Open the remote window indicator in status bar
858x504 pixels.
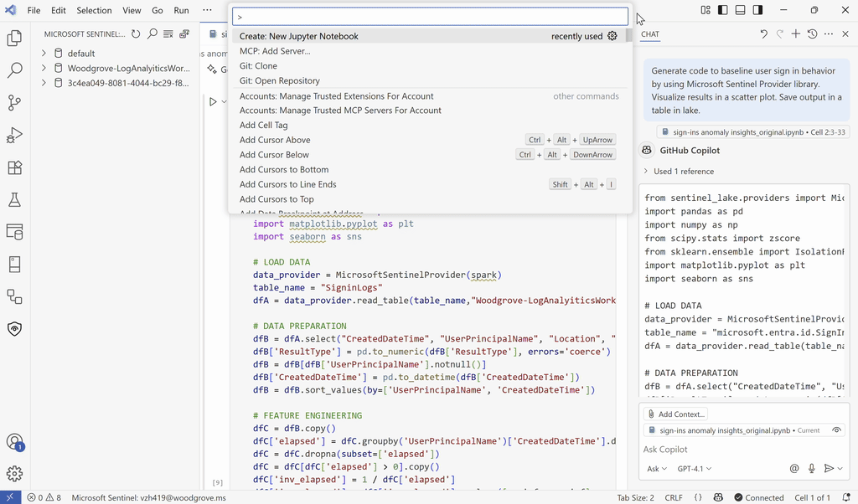coord(10,497)
